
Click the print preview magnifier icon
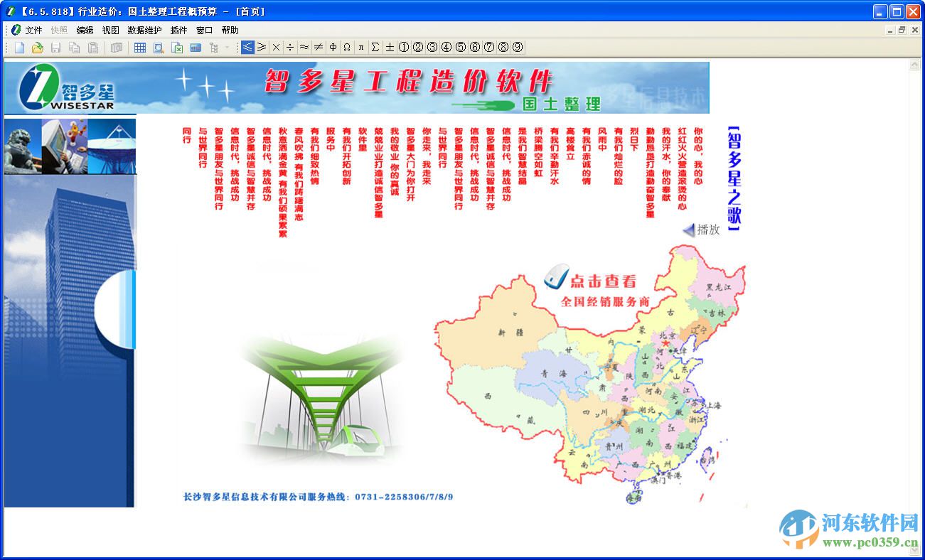coord(159,48)
